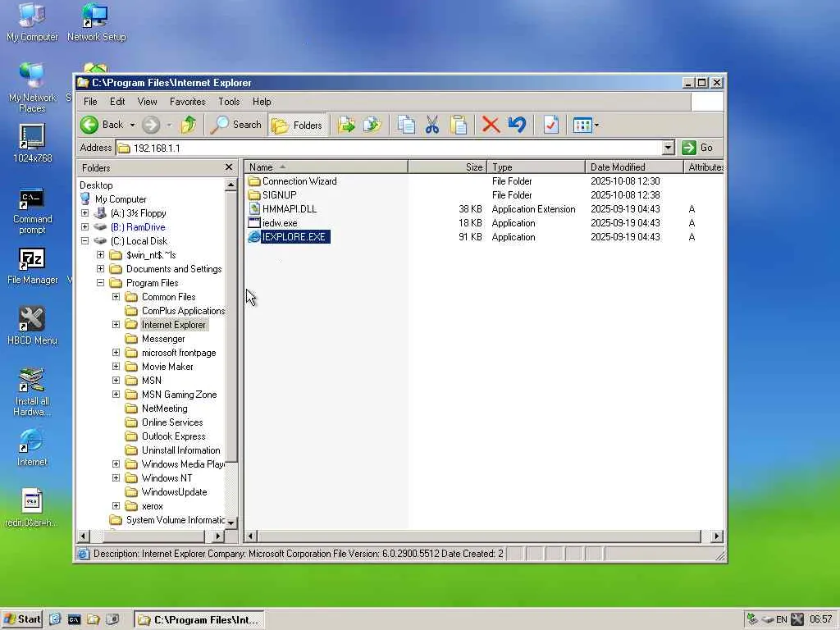Open the File menu

click(90, 101)
